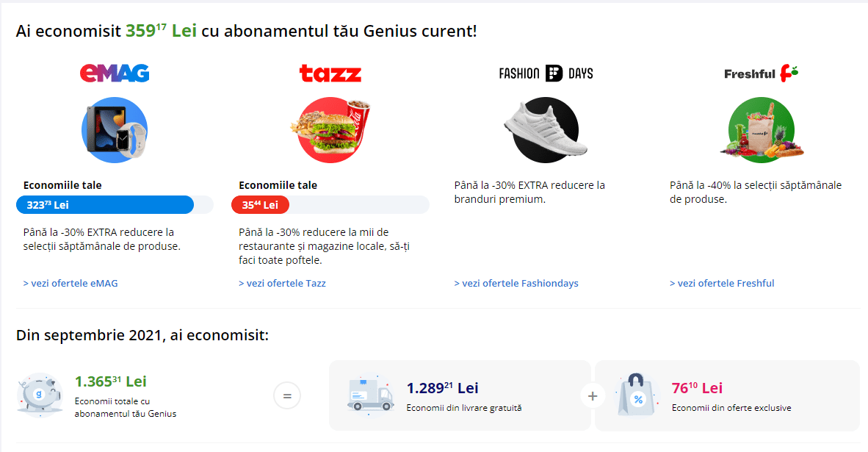
Task: Click the Fashion Days logo
Action: [546, 73]
